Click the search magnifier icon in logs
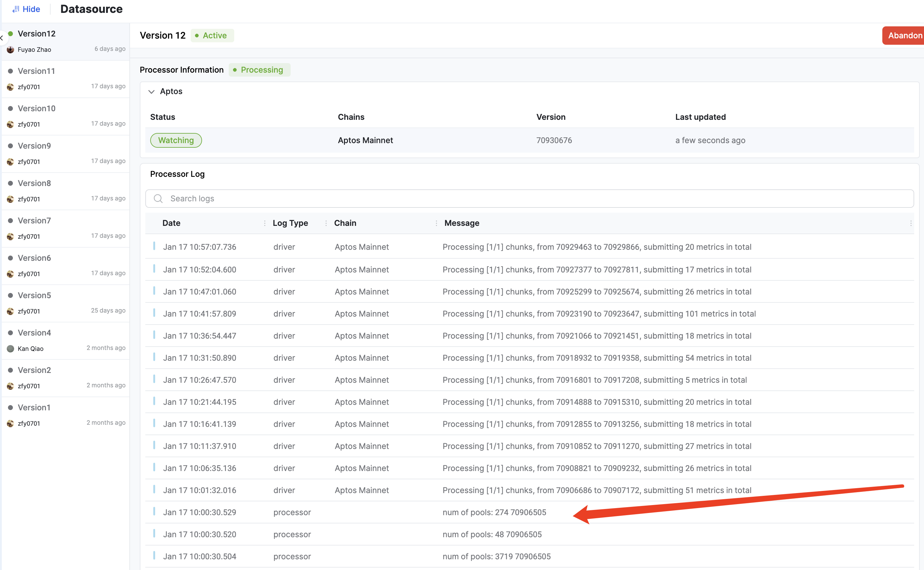This screenshot has width=924, height=570. 158,199
